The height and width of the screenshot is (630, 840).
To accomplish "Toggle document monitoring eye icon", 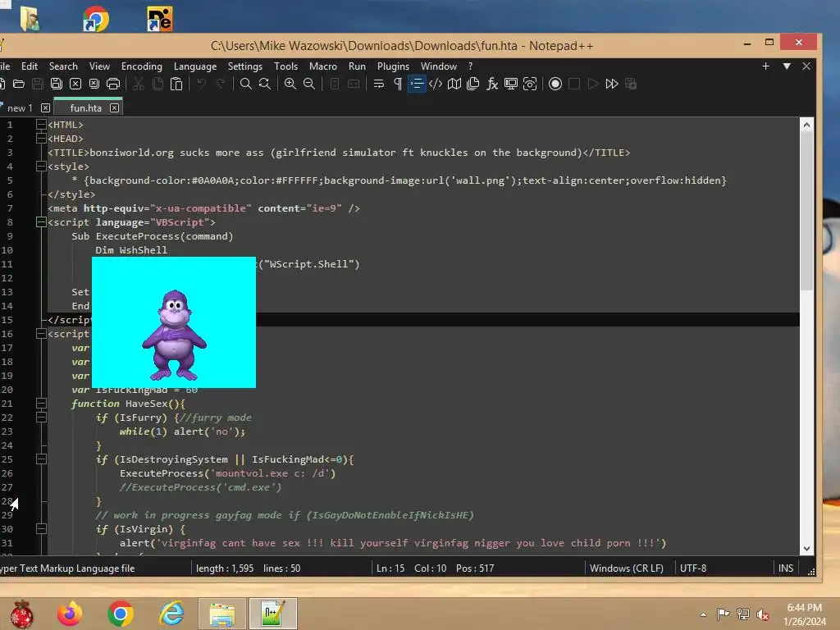I will click(530, 84).
